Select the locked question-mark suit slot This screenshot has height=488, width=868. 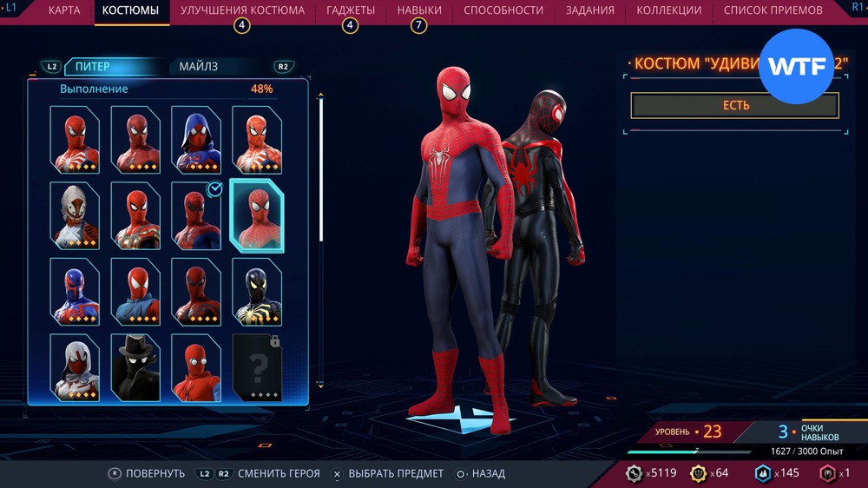click(x=257, y=367)
